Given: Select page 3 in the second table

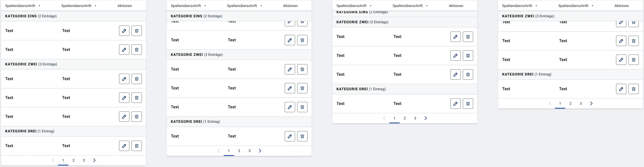Looking at the screenshot, I should [250, 151].
